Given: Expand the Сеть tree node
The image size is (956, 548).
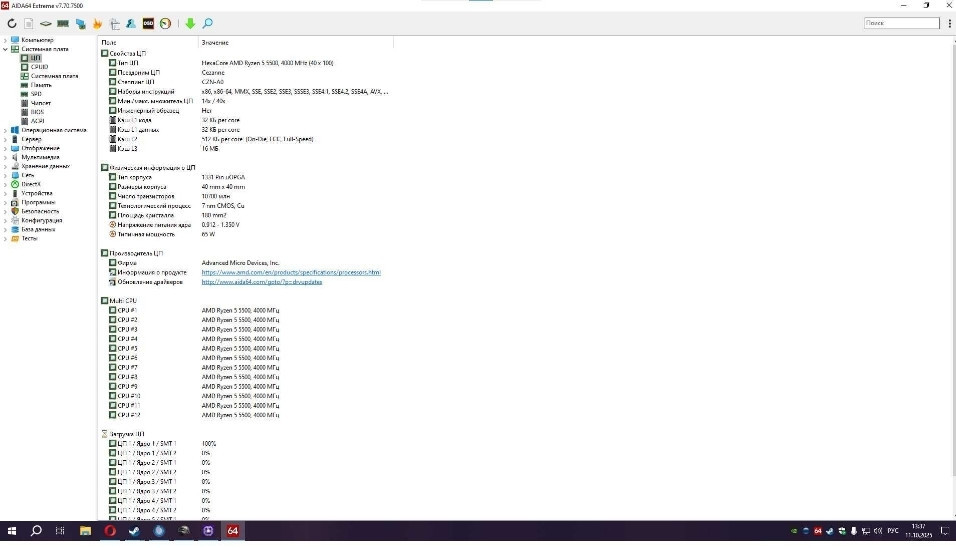Looking at the screenshot, I should click(5, 176).
